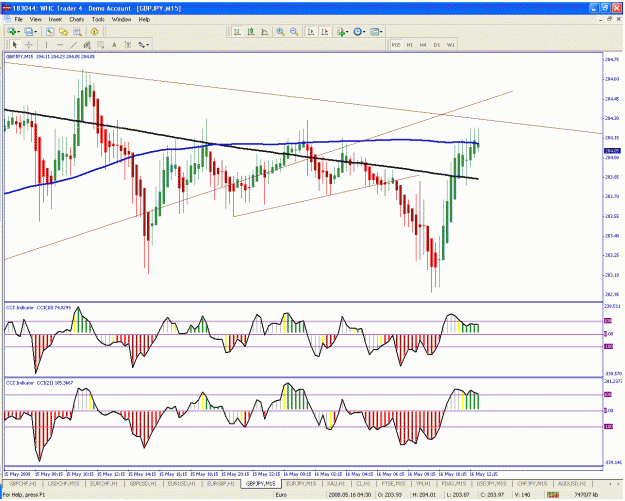Image resolution: width=625 pixels, height=501 pixels.
Task: Select the Text 'A' drawing tool
Action: click(x=114, y=45)
